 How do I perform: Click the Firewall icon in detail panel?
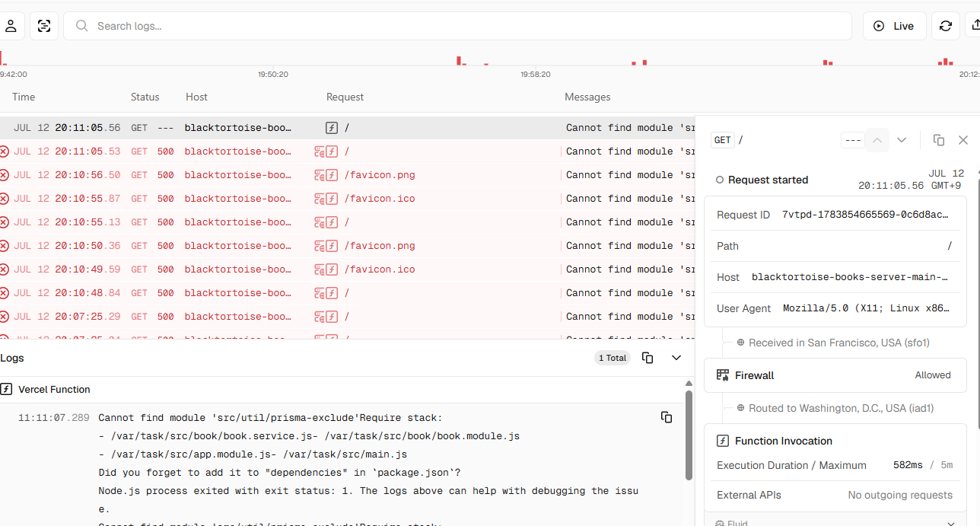[723, 375]
